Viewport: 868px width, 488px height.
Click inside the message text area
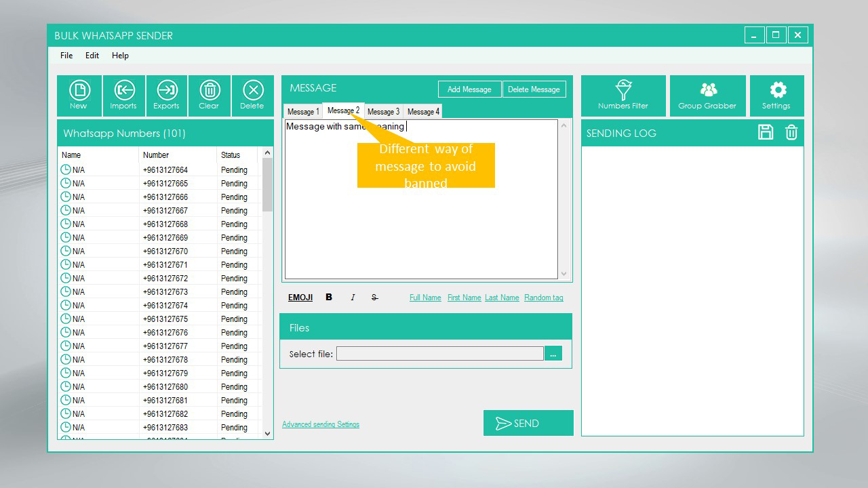[x=421, y=200]
